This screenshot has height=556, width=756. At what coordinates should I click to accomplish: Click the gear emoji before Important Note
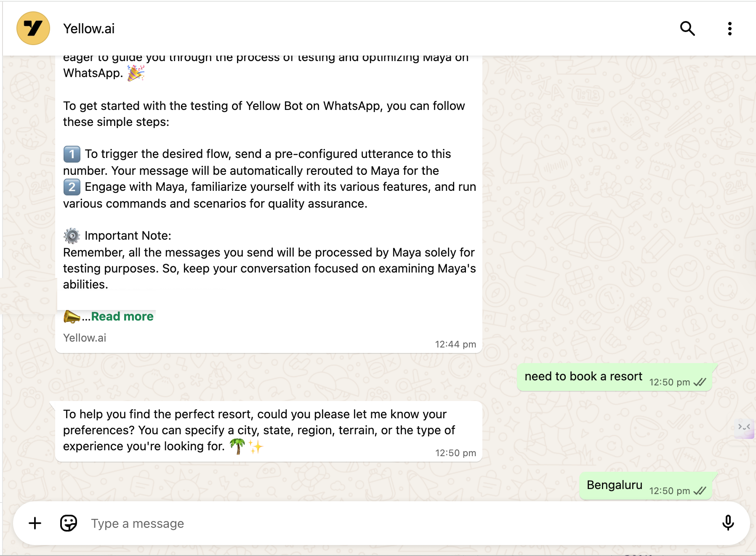[72, 236]
